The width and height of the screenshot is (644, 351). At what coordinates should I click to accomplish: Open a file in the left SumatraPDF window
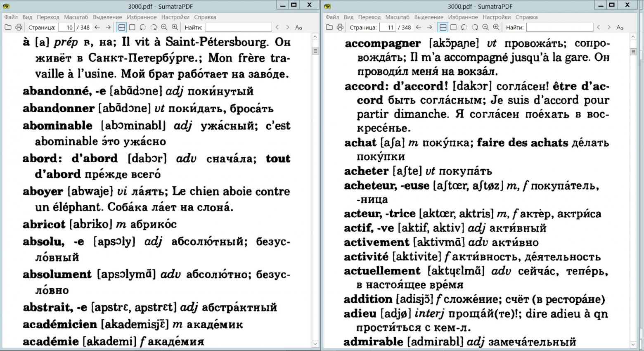[x=8, y=27]
